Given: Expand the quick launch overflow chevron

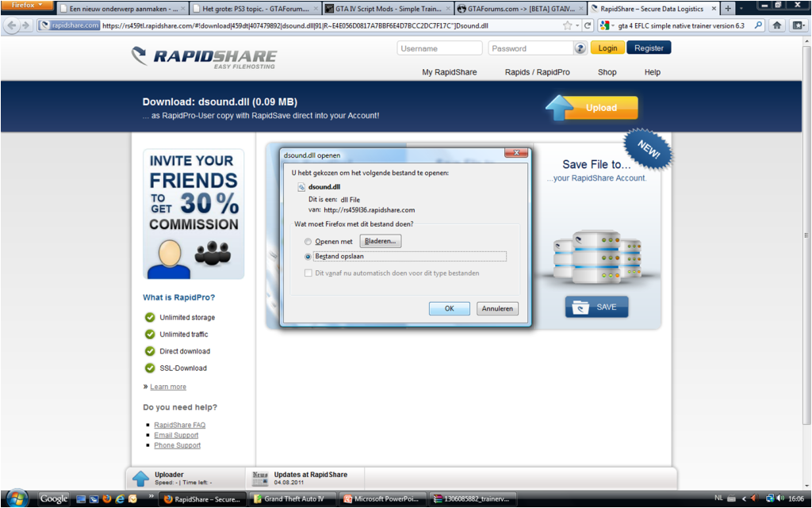Looking at the screenshot, I should point(151,497).
